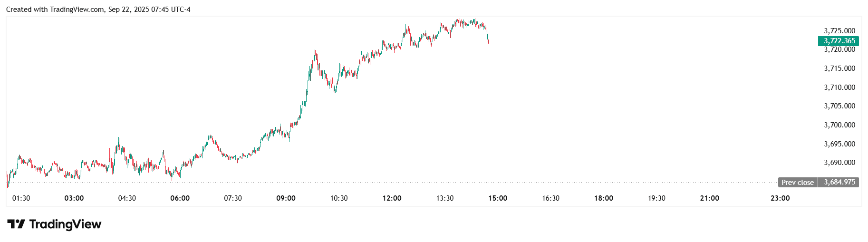Pick the 3,690.000 price axis label

[x=839, y=163]
